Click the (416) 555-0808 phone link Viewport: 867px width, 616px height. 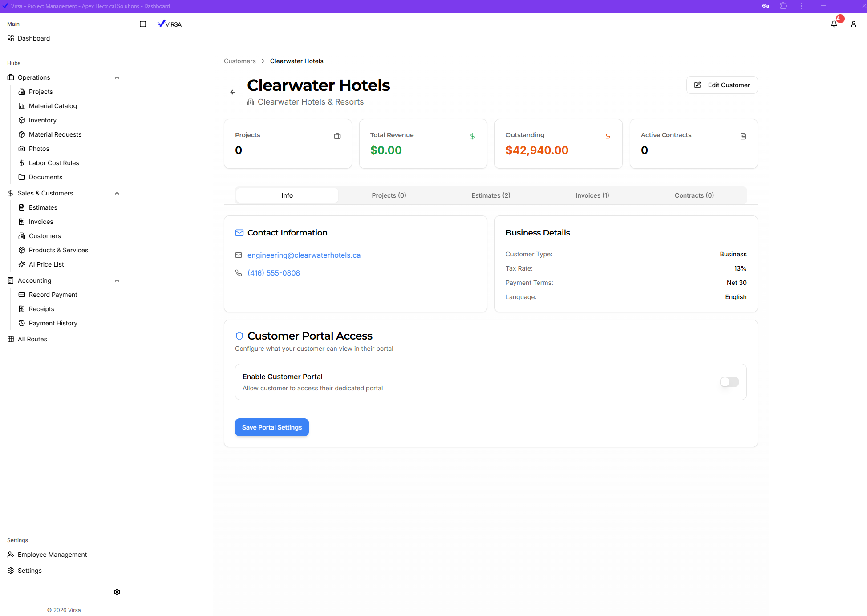(274, 273)
